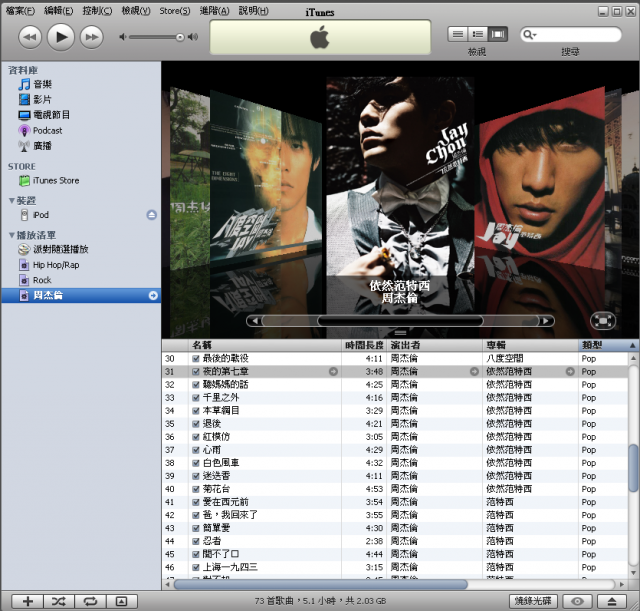The image size is (640, 611).
Task: Collapse the 裝置 devices section
Action: pyautogui.click(x=12, y=200)
